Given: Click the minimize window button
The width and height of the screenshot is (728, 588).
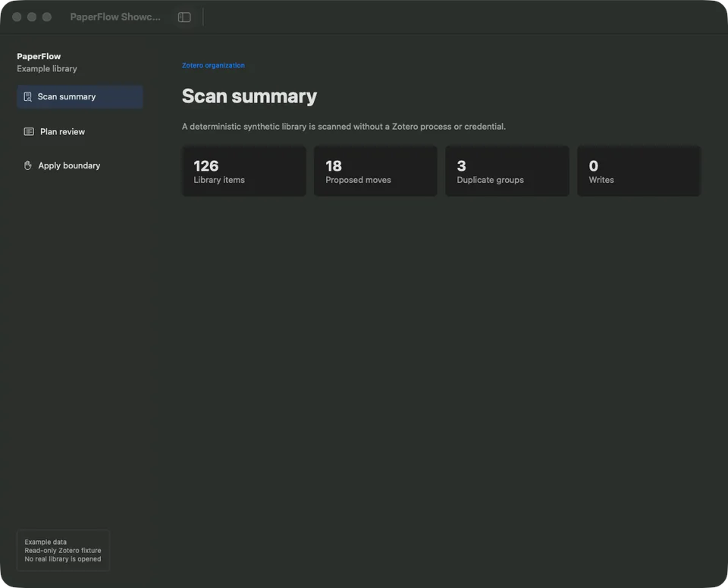Looking at the screenshot, I should tap(32, 17).
